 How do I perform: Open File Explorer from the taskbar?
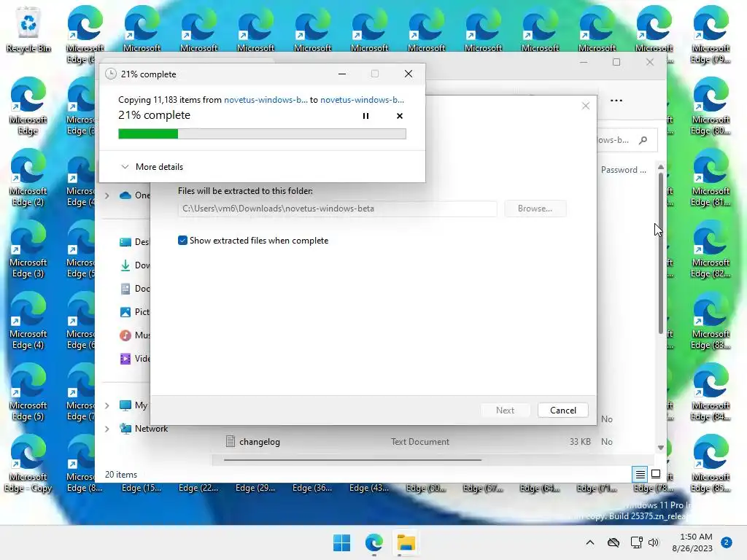coord(406,542)
